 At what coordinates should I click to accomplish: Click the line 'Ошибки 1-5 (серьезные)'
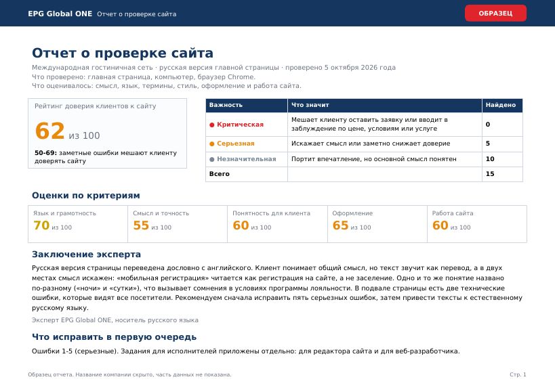click(x=245, y=351)
